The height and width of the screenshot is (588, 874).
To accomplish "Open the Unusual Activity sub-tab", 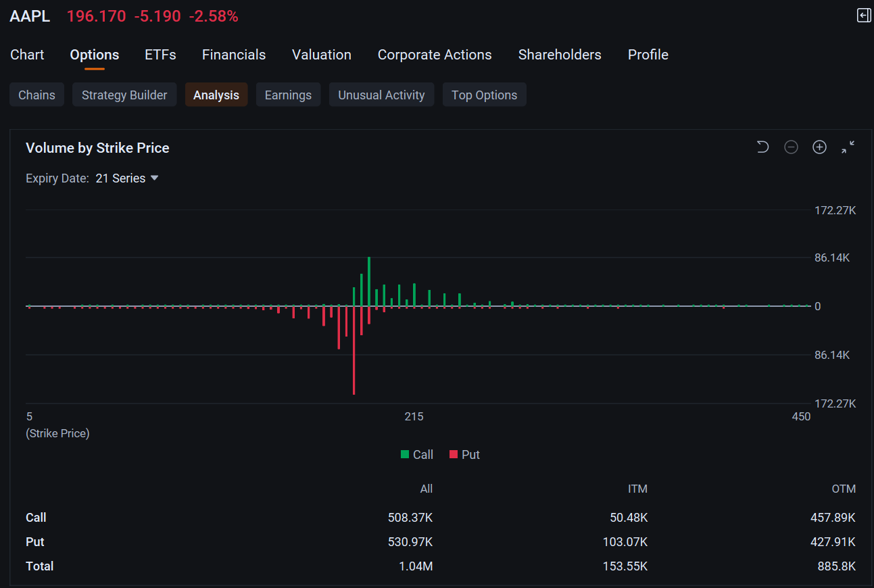I will [x=381, y=95].
